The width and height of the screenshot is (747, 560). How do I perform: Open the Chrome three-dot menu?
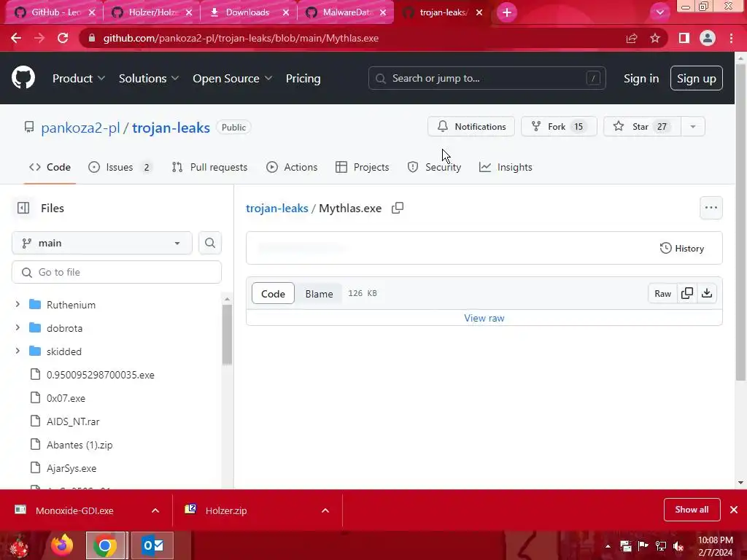731,38
